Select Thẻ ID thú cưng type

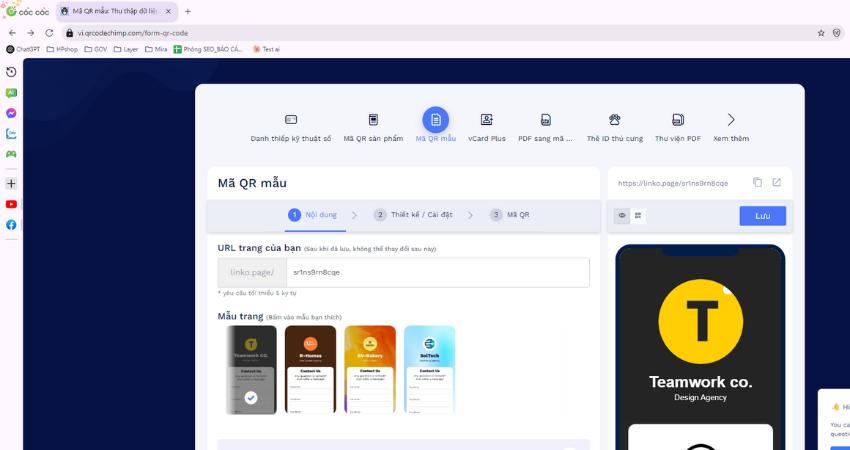[x=615, y=128]
